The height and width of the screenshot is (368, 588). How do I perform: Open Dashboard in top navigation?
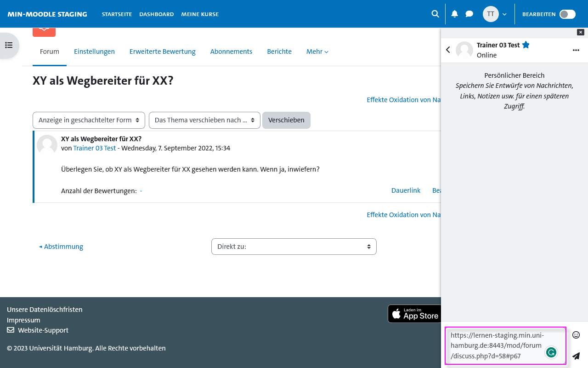[x=157, y=14]
